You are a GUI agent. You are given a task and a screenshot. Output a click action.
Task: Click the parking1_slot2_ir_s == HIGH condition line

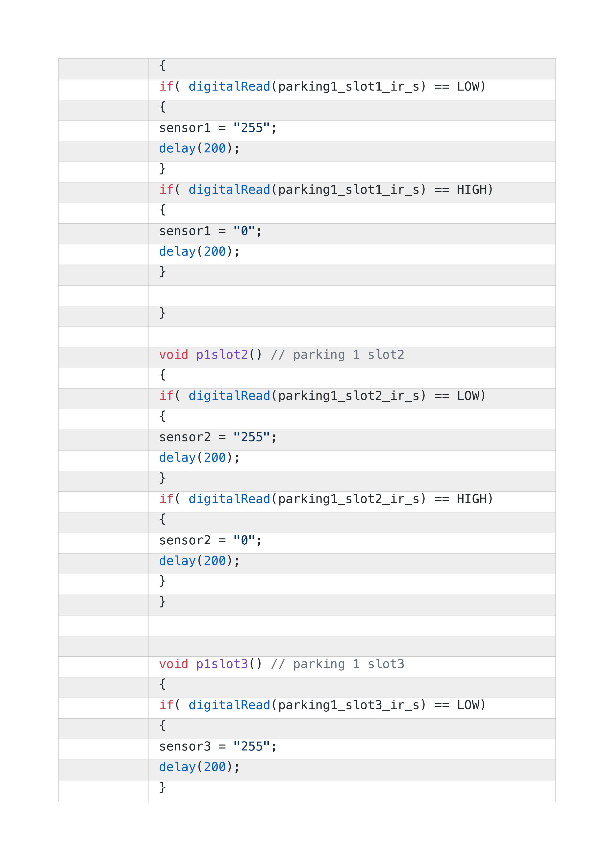coord(326,499)
